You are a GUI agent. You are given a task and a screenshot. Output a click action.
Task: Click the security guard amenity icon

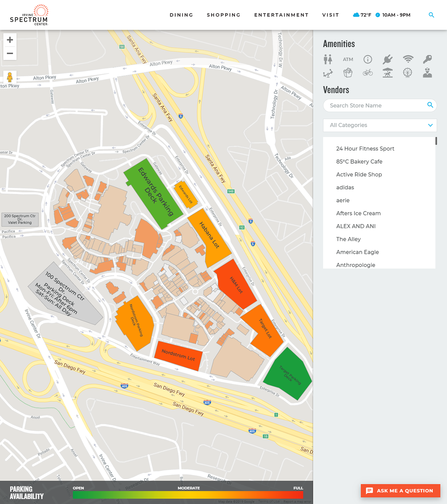[428, 73]
